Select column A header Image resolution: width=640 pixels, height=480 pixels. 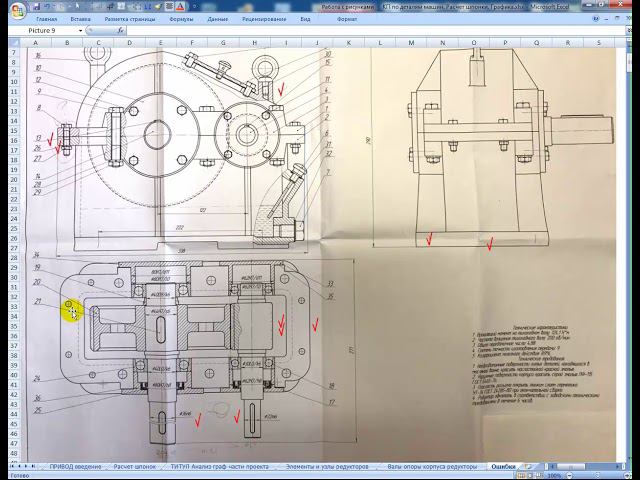coord(36,42)
